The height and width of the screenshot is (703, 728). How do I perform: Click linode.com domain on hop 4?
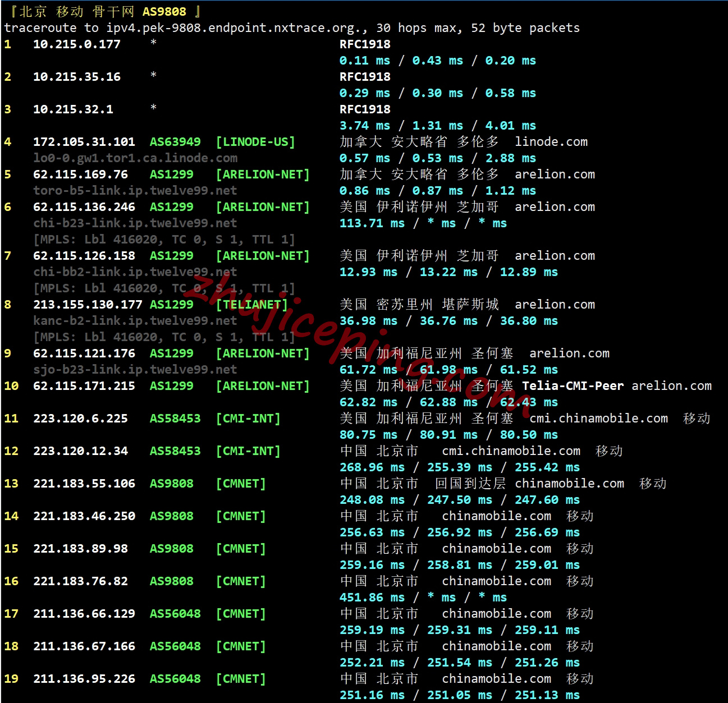tap(551, 142)
